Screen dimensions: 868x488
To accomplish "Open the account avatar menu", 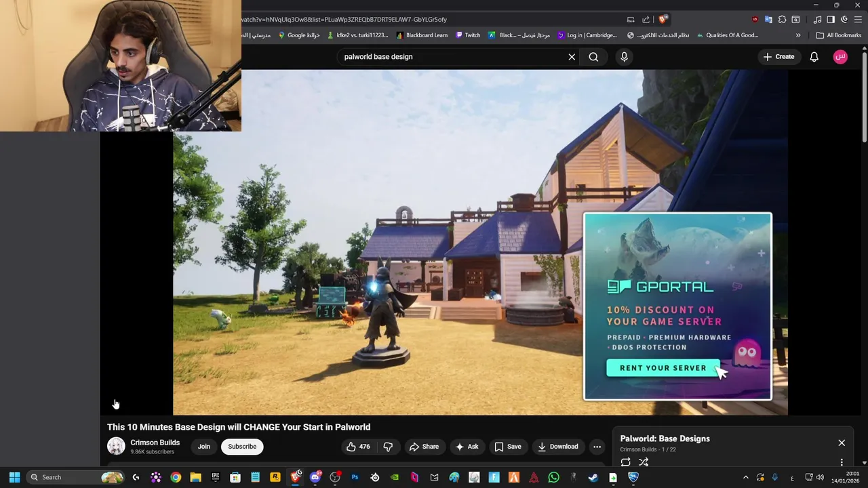I will tap(840, 57).
